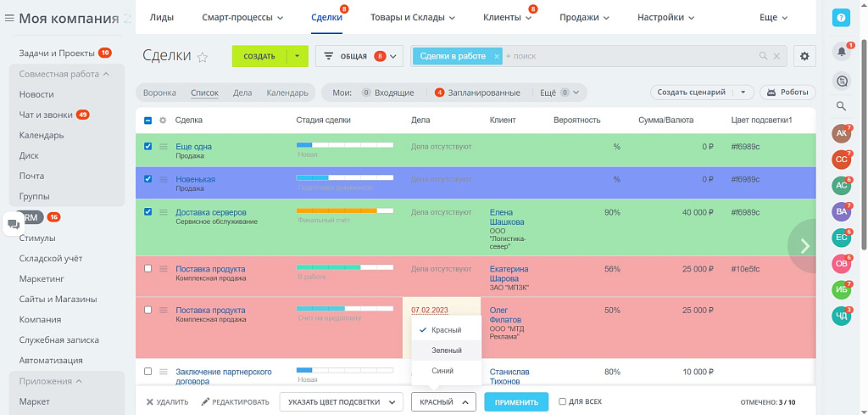Switch to the Воронка view tab
868x415 pixels.
[159, 93]
